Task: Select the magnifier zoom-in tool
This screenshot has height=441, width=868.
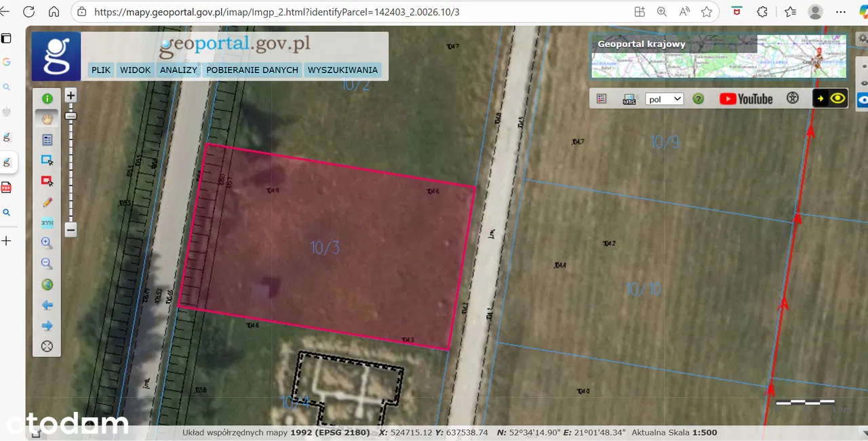Action: pos(47,243)
